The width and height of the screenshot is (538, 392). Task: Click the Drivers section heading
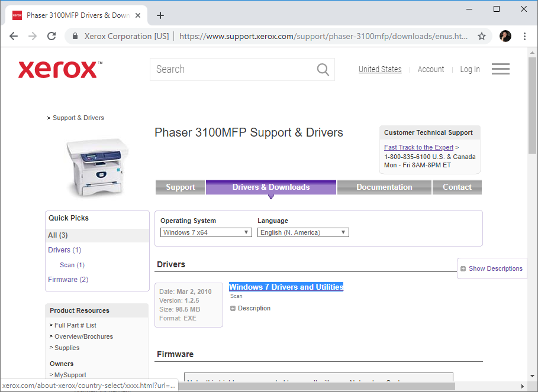[x=171, y=264]
